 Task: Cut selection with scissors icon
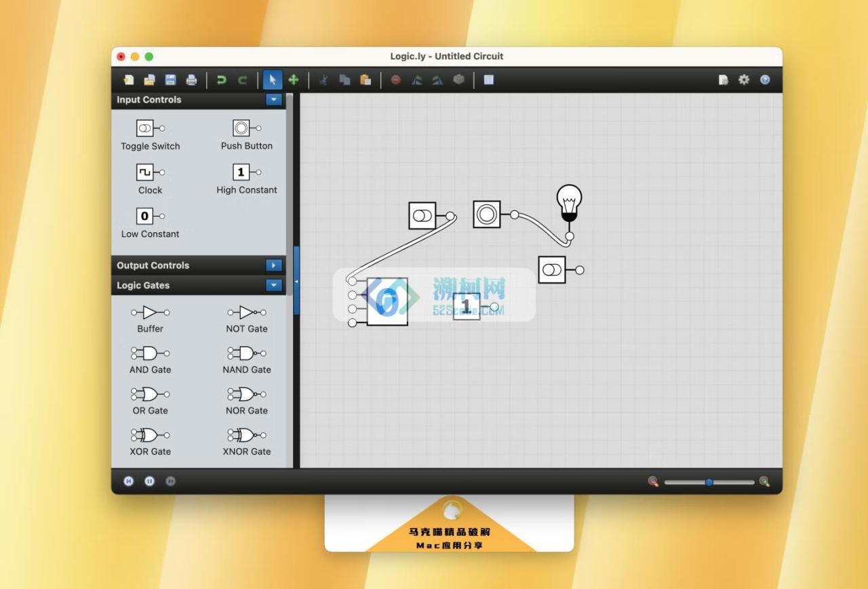tap(323, 80)
